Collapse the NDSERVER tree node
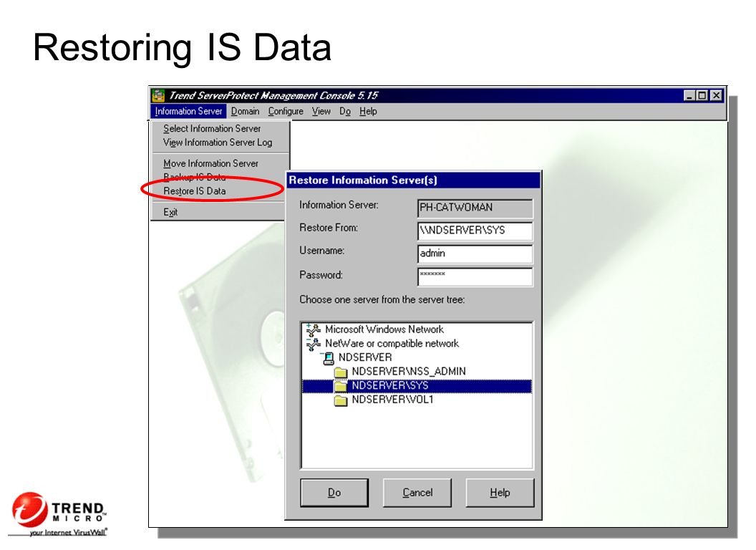The image size is (756, 550). point(321,354)
